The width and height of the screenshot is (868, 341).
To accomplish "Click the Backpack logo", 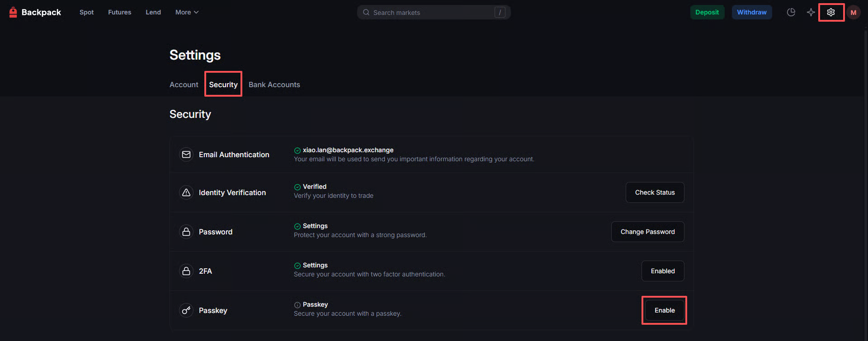I will [35, 12].
